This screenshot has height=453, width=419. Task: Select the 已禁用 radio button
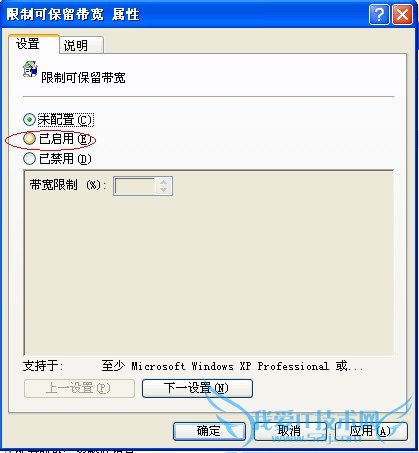pyautogui.click(x=29, y=158)
